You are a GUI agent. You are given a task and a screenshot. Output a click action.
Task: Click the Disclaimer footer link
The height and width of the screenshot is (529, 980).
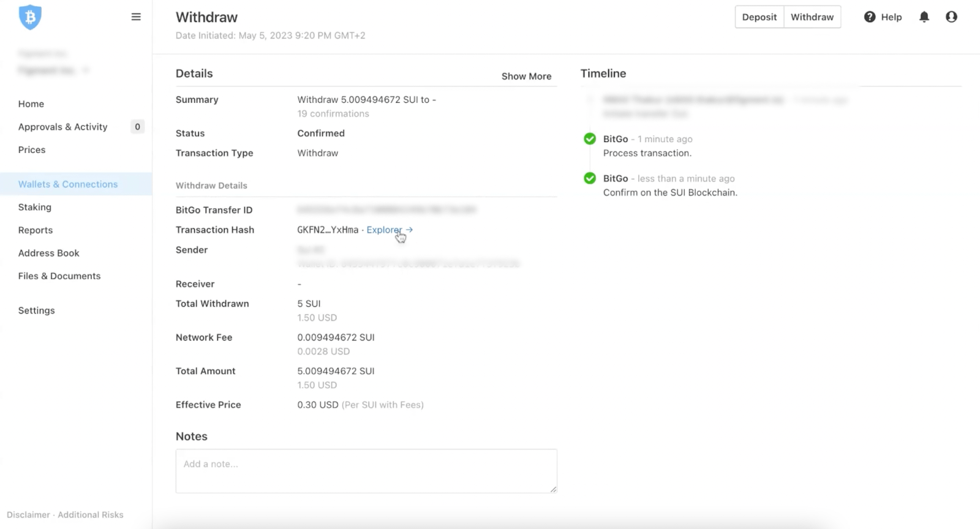[x=28, y=515]
